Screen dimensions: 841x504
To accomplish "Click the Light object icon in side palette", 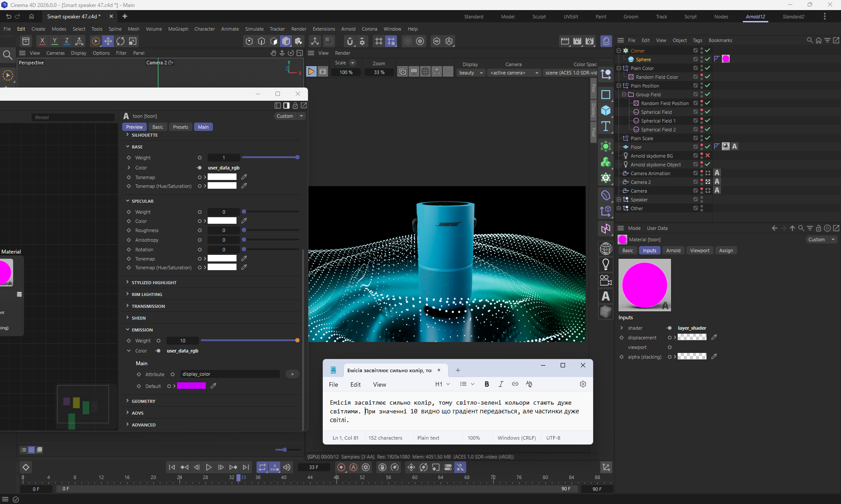I will coord(606,264).
